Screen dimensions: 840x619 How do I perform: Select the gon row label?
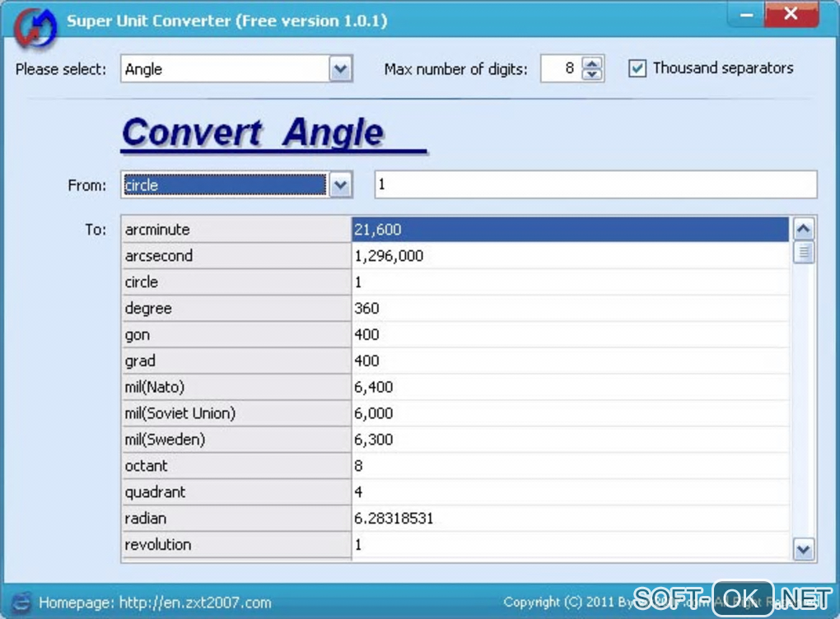coord(236,334)
